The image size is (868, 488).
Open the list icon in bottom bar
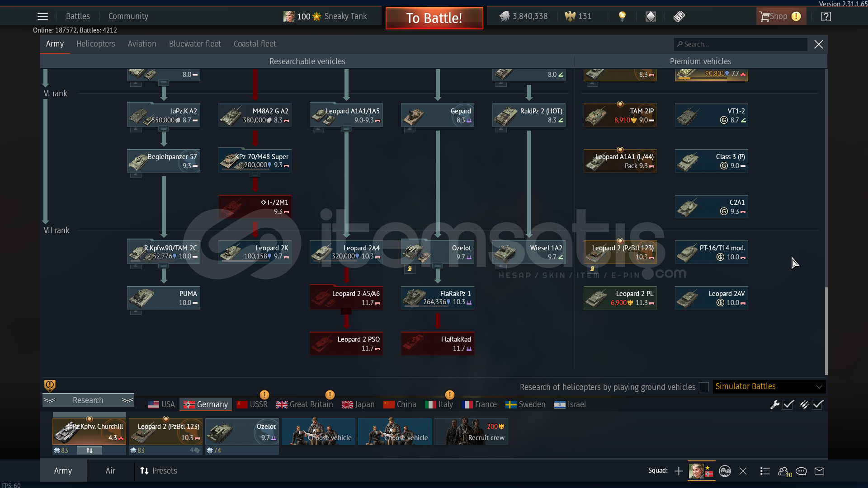[765, 471]
